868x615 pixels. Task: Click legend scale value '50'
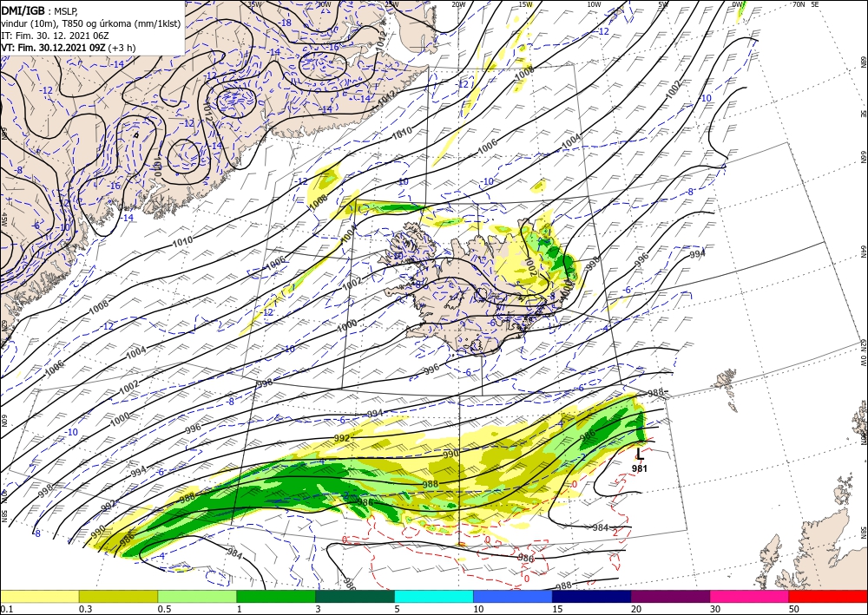[x=794, y=609]
